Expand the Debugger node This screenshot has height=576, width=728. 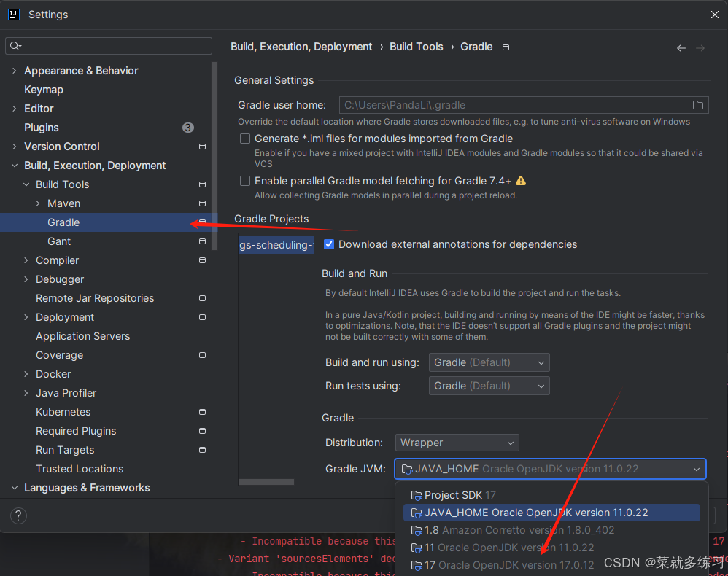(x=26, y=279)
